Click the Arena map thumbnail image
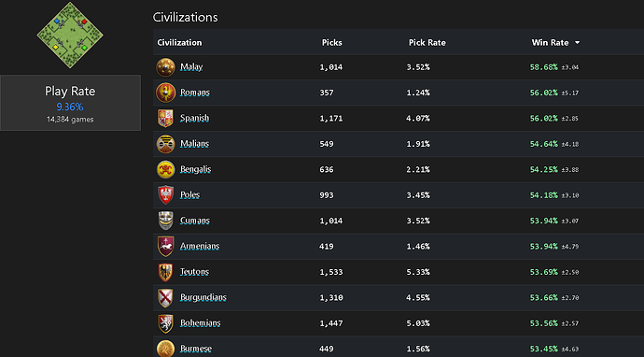This screenshot has height=357, width=644. click(70, 36)
